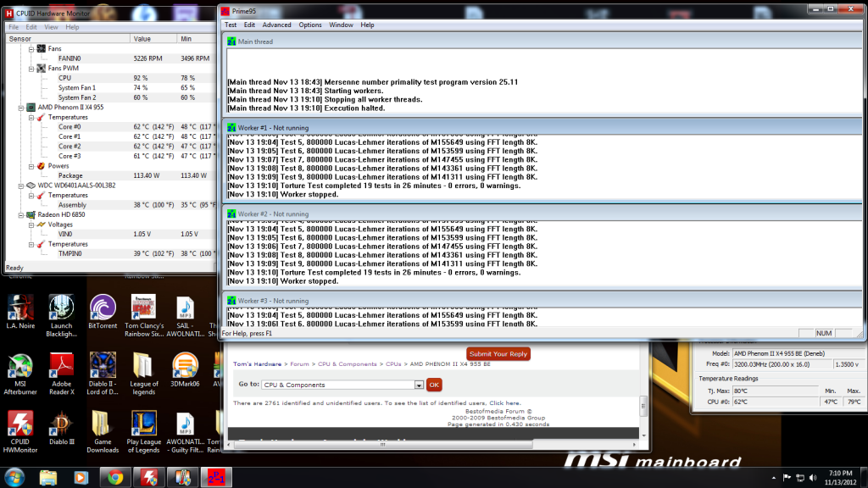The image size is (868, 488).
Task: Follow the Tom's Hardware breadcrumb link
Action: [257, 364]
